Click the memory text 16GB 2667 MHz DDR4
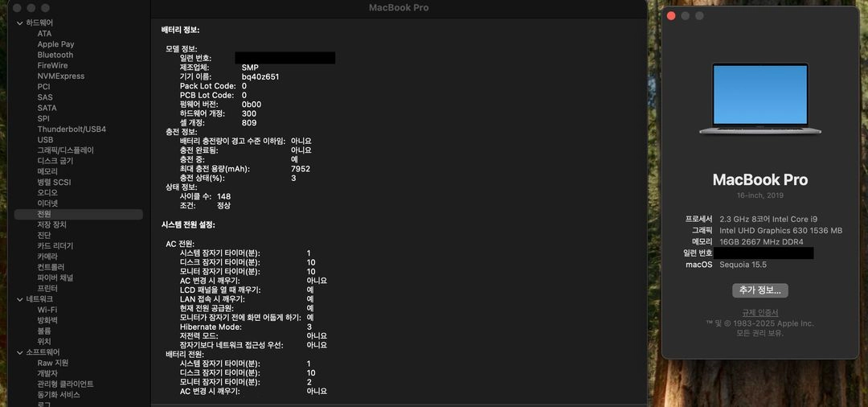 761,241
